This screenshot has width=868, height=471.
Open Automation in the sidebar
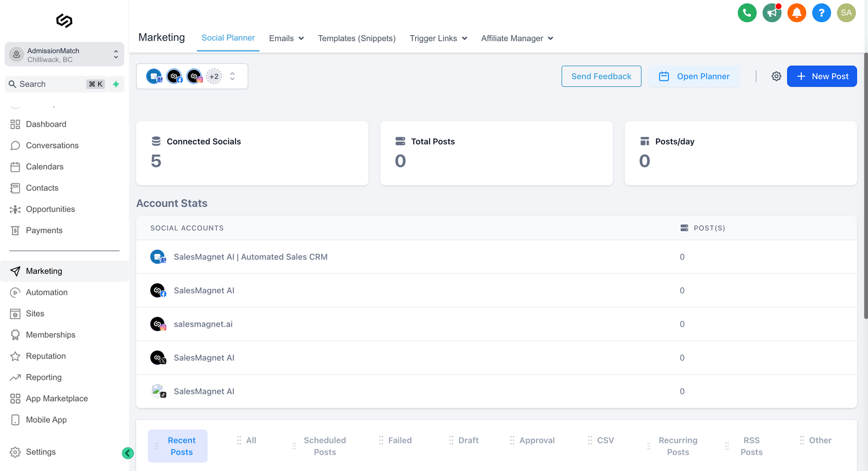click(x=47, y=292)
